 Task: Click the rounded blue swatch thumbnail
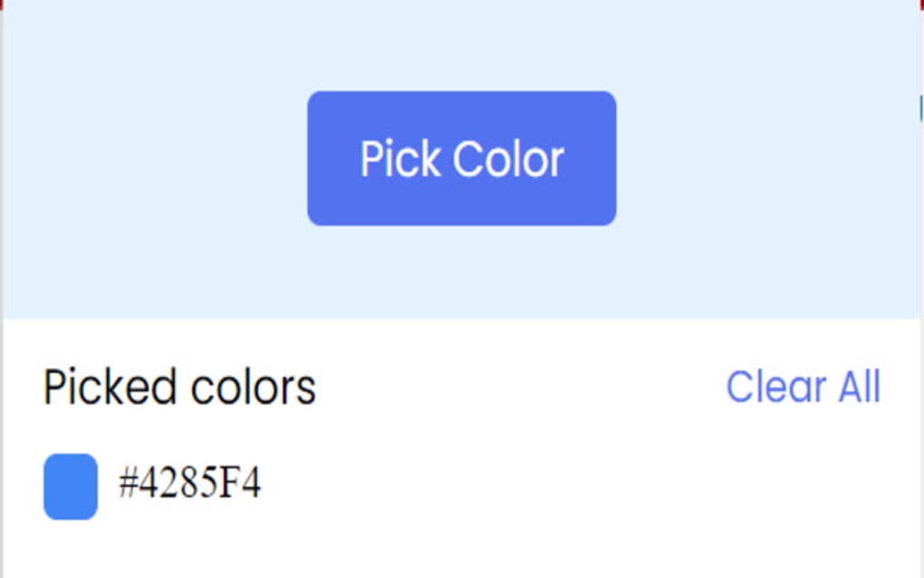(69, 485)
